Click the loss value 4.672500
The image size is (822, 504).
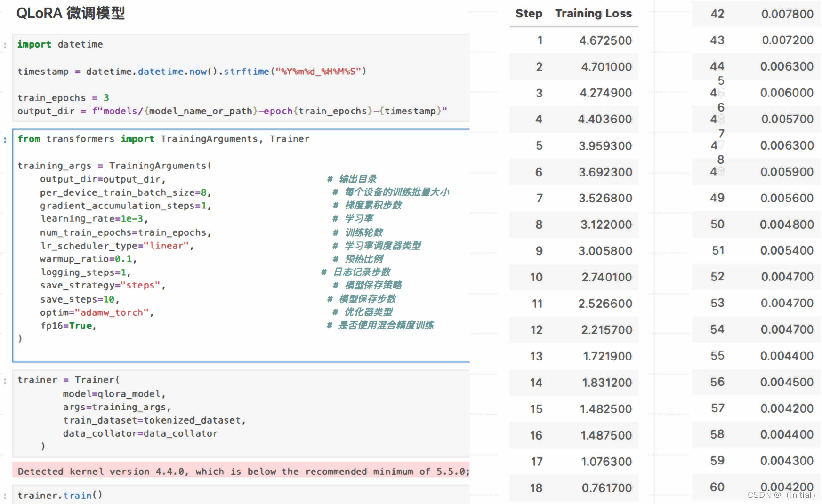[x=605, y=40]
